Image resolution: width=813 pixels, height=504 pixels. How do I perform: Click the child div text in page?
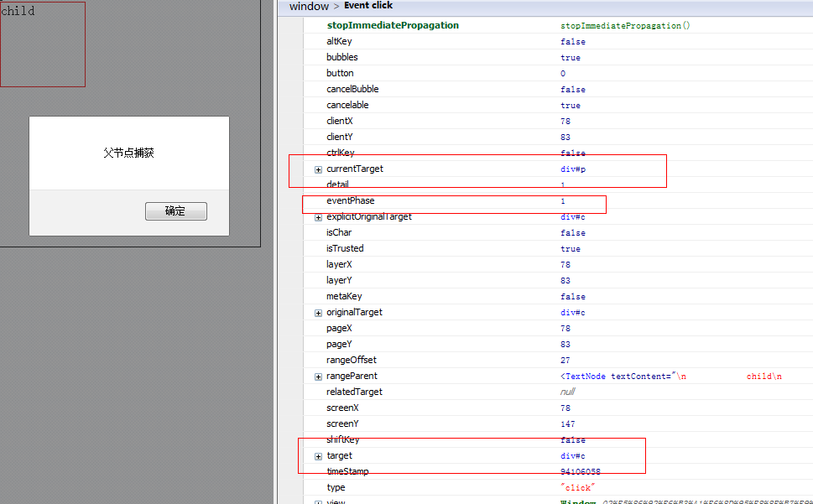(18, 11)
